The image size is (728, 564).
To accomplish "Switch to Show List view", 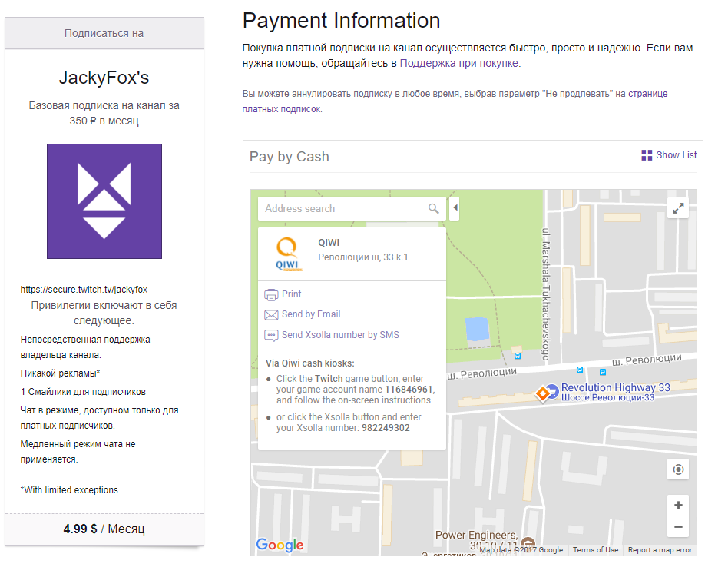I will tap(669, 155).
